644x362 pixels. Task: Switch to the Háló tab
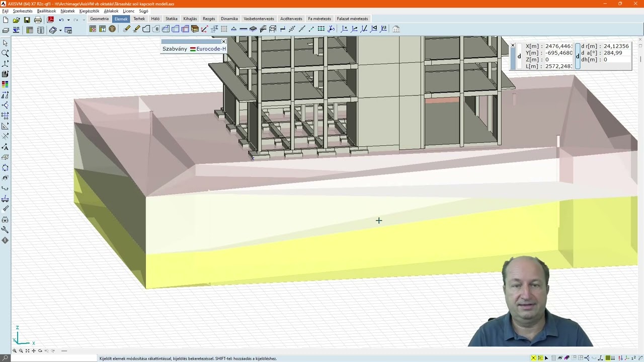pos(155,19)
